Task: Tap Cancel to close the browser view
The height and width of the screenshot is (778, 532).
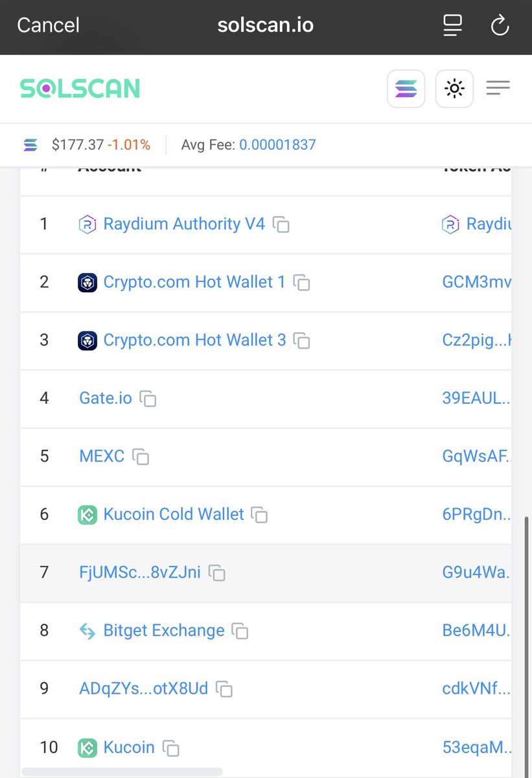Action: pos(48,25)
